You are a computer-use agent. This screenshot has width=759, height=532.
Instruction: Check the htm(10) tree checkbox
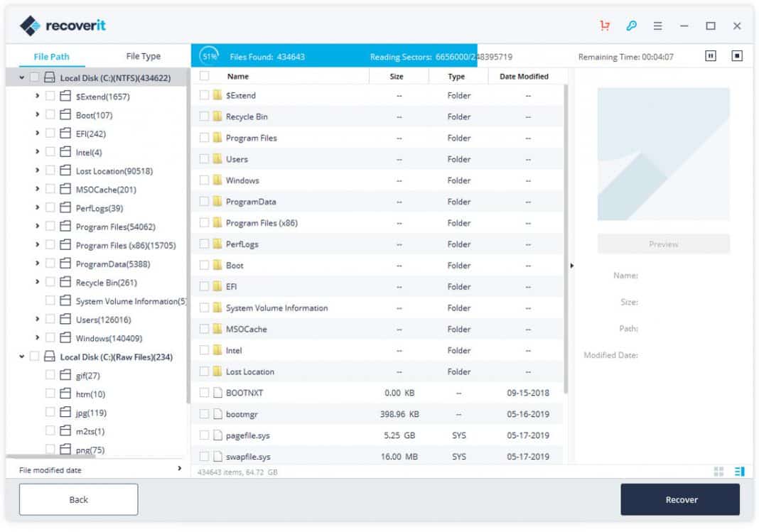(x=50, y=393)
